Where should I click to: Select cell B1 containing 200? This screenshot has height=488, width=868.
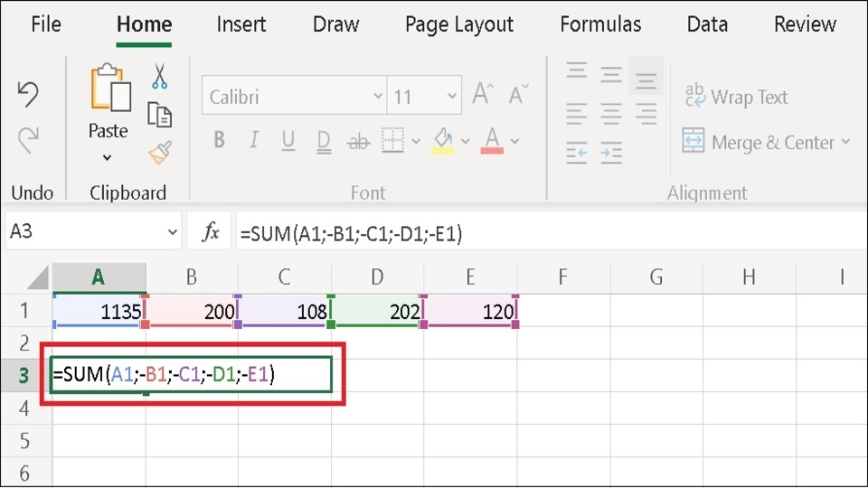click(192, 310)
